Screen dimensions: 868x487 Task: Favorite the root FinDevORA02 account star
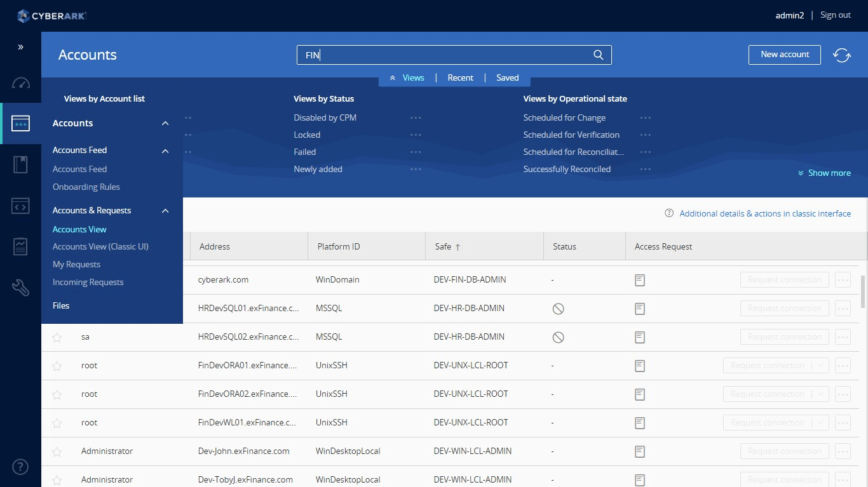tap(57, 394)
